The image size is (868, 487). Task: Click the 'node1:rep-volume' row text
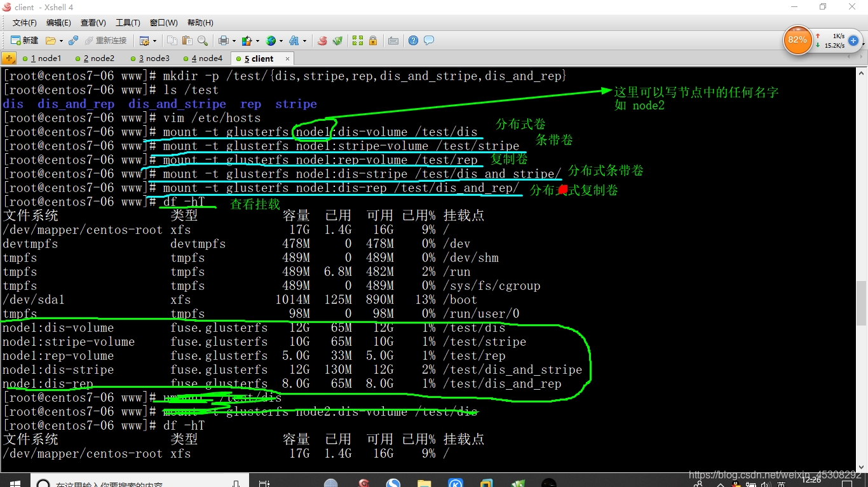tap(58, 355)
